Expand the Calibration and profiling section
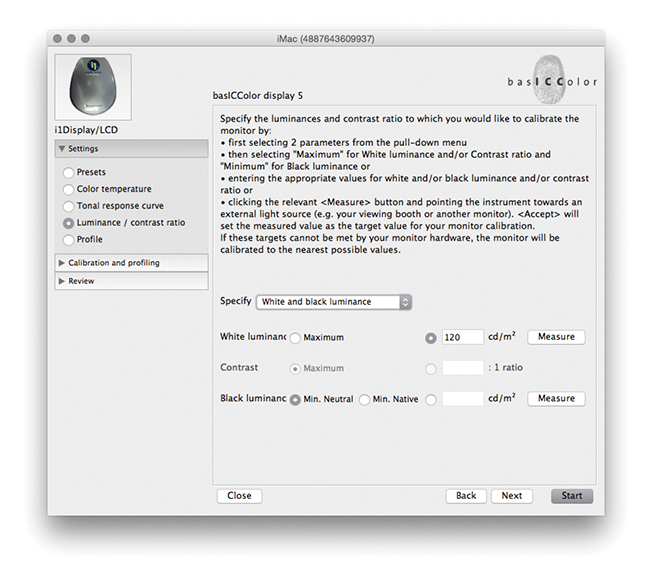 pos(131,263)
